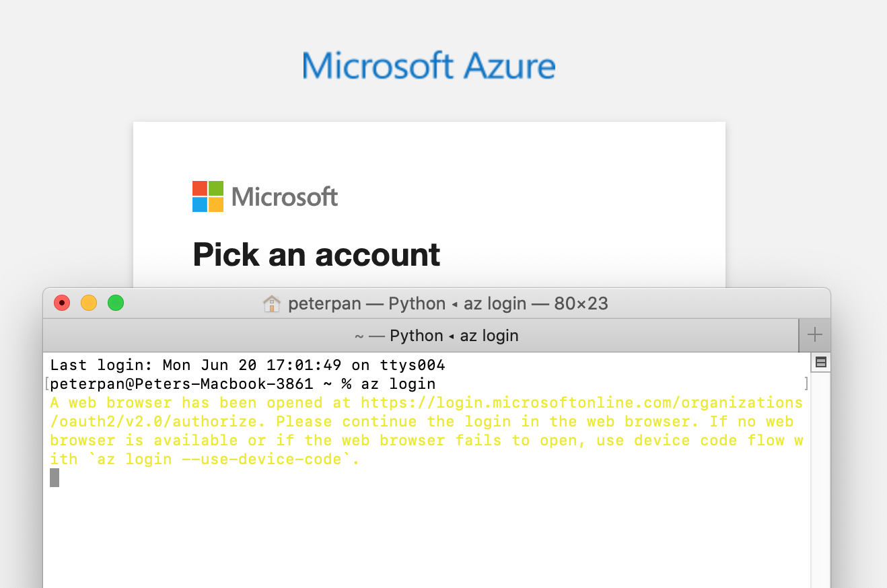Click the "Pick an account" heading
Image resolution: width=887 pixels, height=588 pixels.
click(x=316, y=255)
